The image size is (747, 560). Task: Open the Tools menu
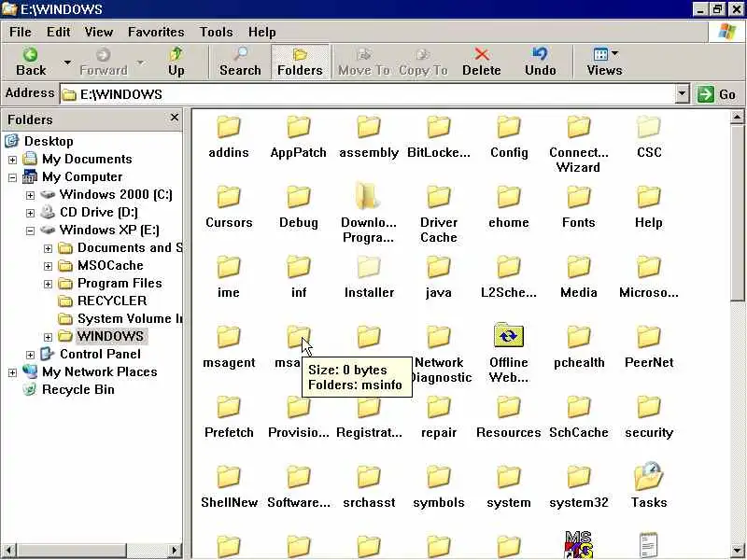(216, 32)
